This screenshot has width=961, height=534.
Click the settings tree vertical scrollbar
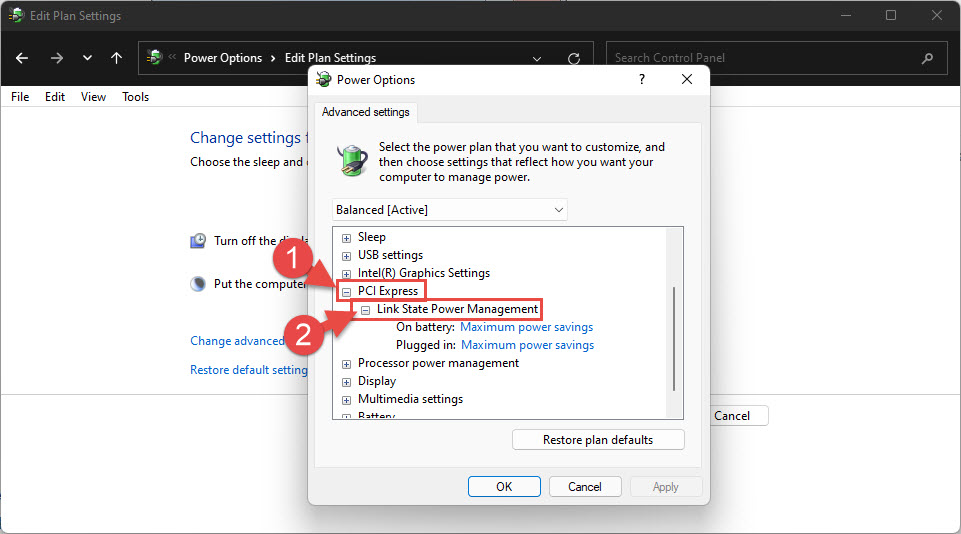tap(675, 340)
